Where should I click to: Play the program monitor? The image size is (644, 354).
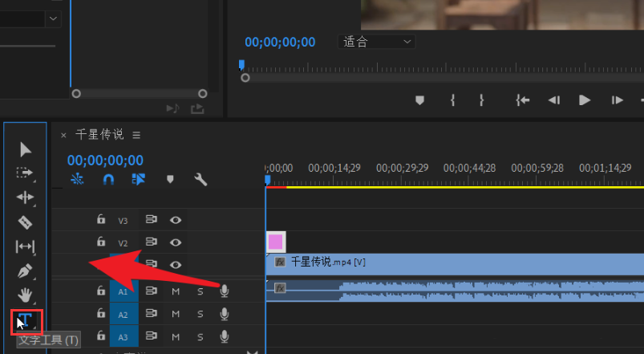[584, 100]
